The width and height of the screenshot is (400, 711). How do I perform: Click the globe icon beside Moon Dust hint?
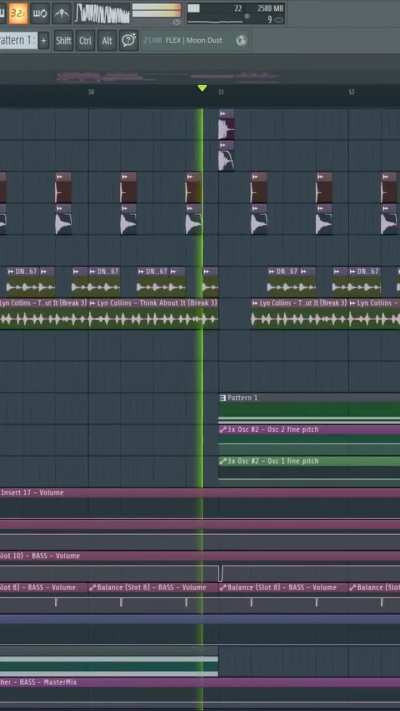point(241,41)
